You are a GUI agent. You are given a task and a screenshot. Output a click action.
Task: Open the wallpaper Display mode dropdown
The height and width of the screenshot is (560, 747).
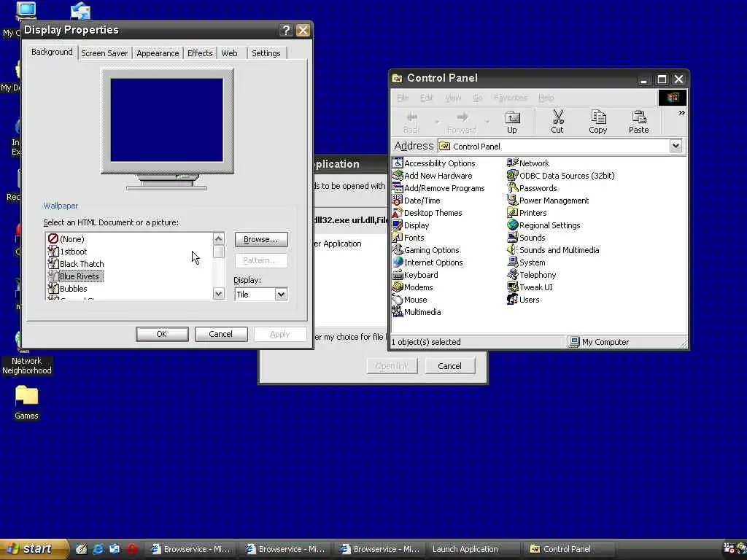pyautogui.click(x=281, y=295)
